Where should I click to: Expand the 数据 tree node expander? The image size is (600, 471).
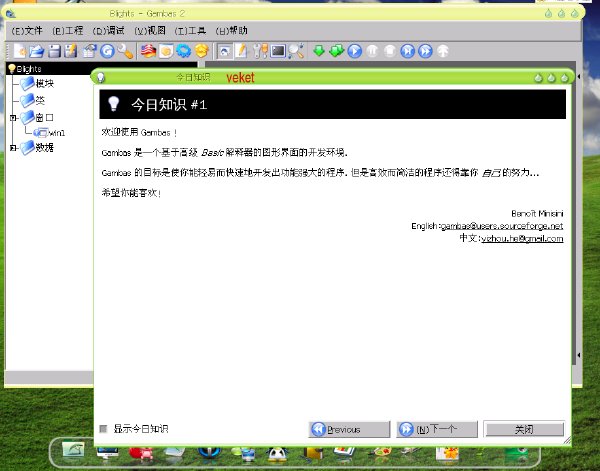[x=13, y=147]
